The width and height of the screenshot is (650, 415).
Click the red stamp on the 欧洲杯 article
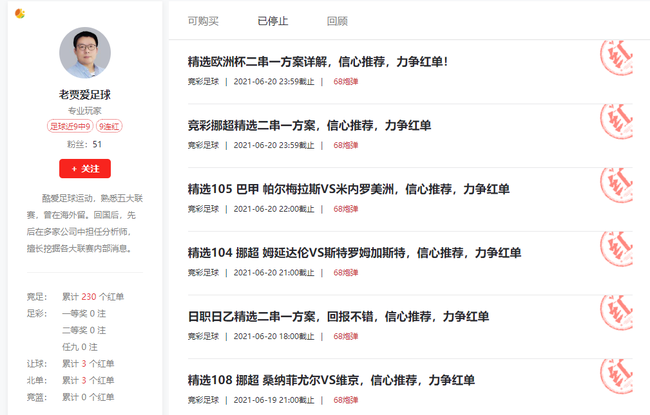[x=616, y=58]
